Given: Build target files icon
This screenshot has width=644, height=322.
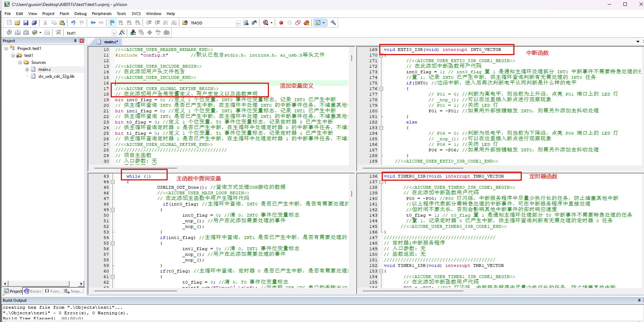Looking at the screenshot, I should pyautogui.click(x=17, y=32).
